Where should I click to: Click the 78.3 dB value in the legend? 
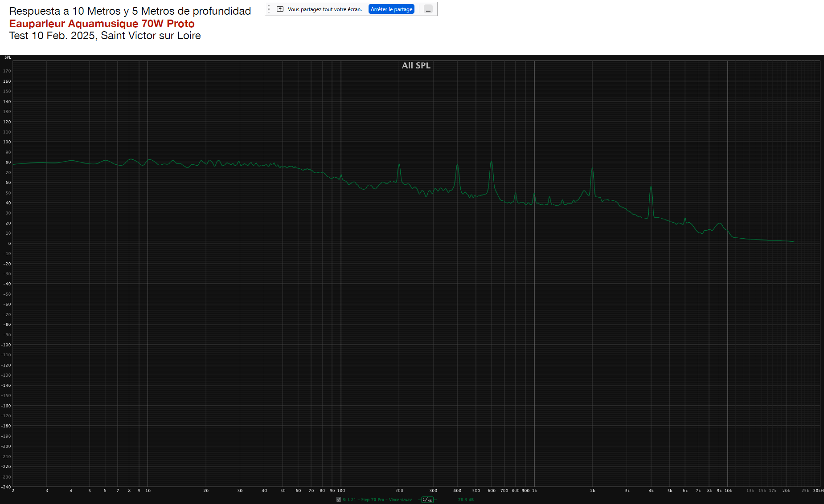(466, 500)
